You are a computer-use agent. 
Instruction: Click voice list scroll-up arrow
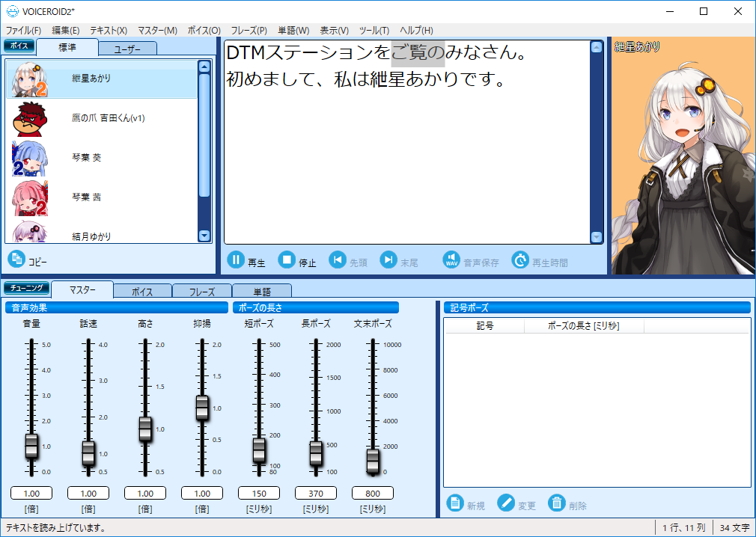tap(204, 67)
